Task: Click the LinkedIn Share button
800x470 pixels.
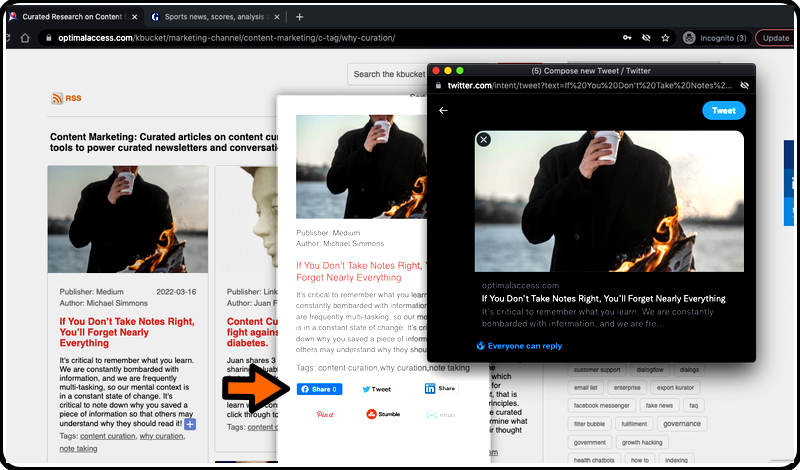Action: pyautogui.click(x=441, y=388)
